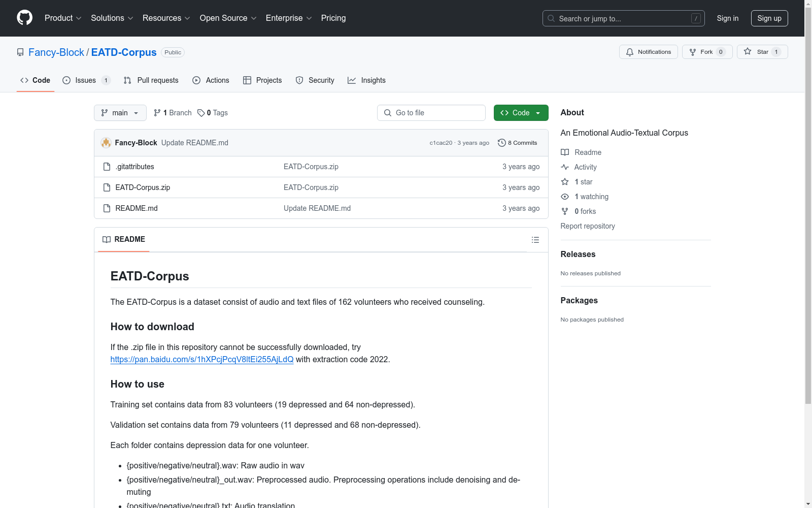
Task: Open commit hash c1cac20
Action: point(441,143)
